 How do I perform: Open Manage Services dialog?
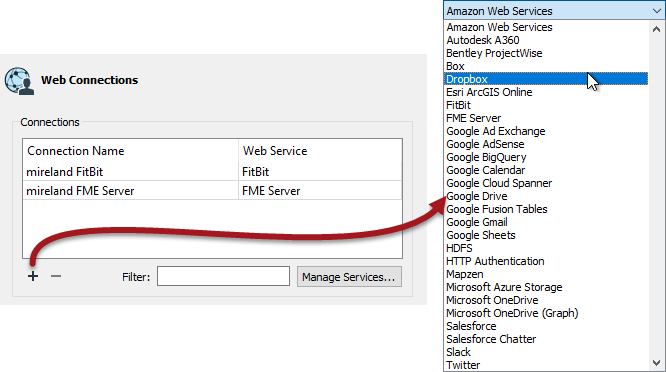tap(349, 277)
